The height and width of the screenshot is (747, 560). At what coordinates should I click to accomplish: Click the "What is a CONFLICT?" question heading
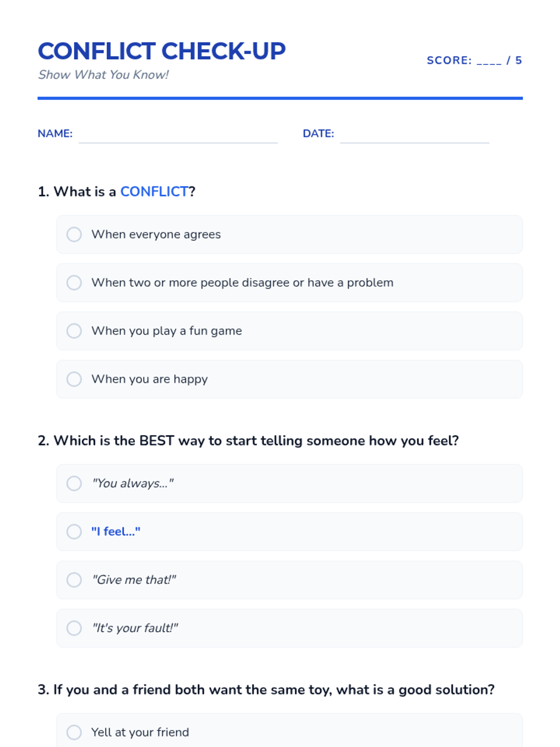pyautogui.click(x=117, y=191)
